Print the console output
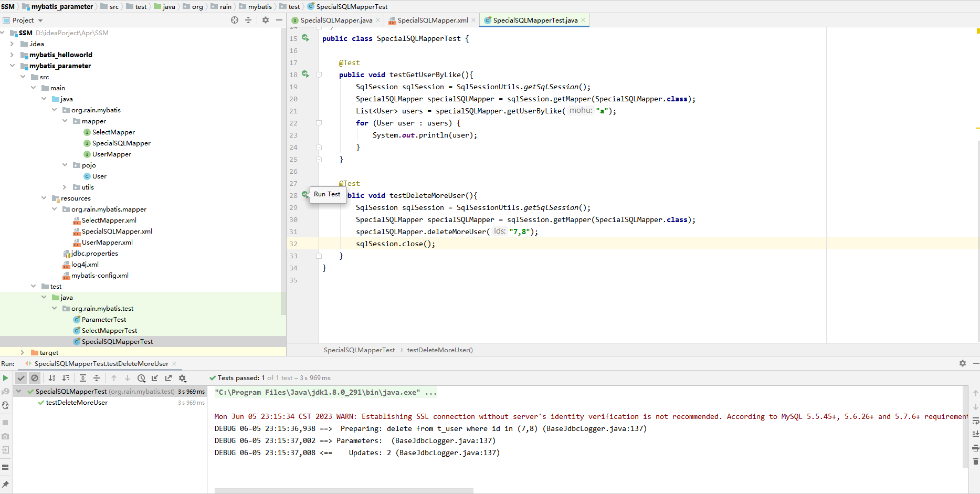 [975, 448]
